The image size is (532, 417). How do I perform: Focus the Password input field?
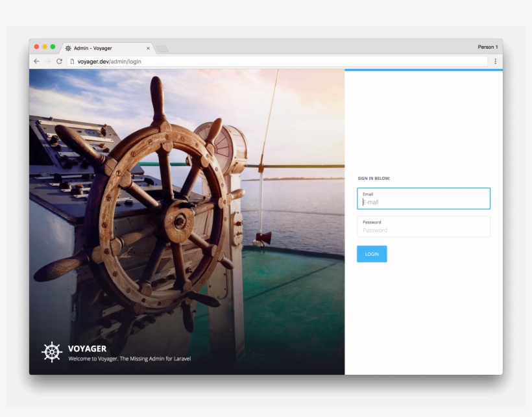pyautogui.click(x=423, y=227)
